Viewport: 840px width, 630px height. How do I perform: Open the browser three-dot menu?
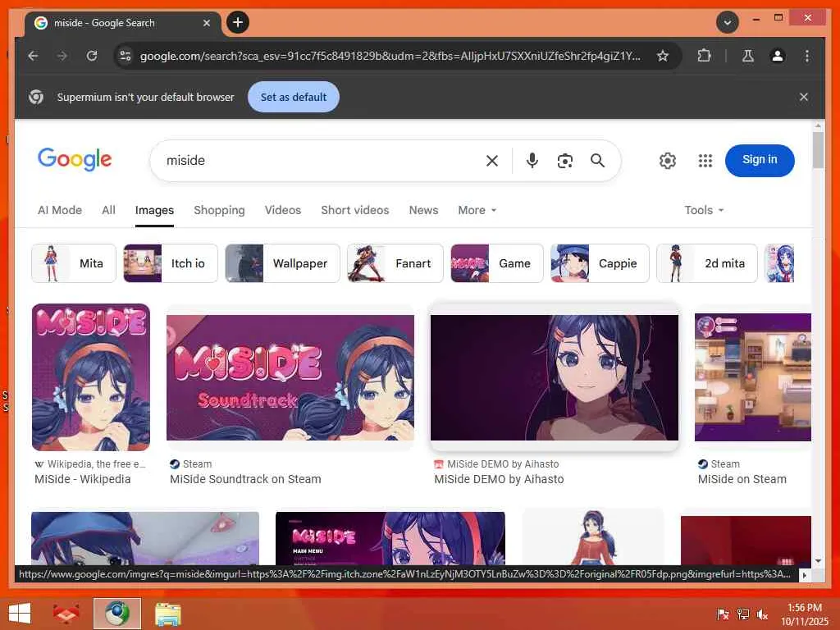pyautogui.click(x=807, y=56)
